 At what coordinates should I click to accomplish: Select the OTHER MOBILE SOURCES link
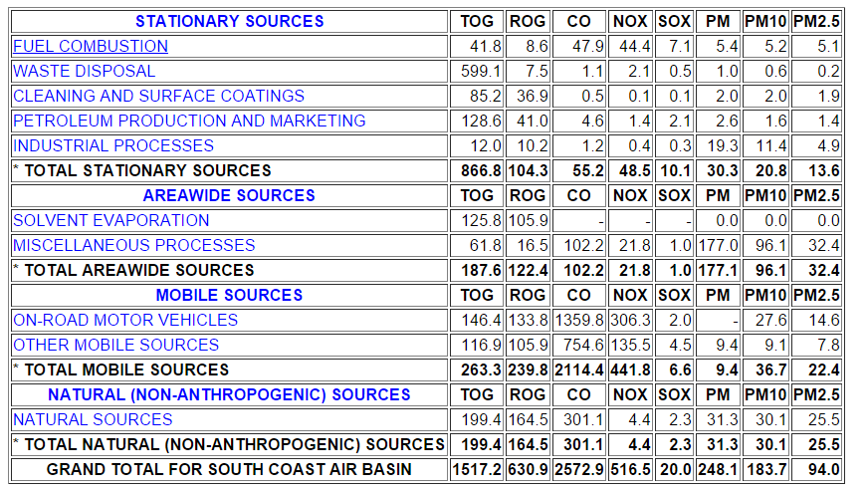point(116,345)
